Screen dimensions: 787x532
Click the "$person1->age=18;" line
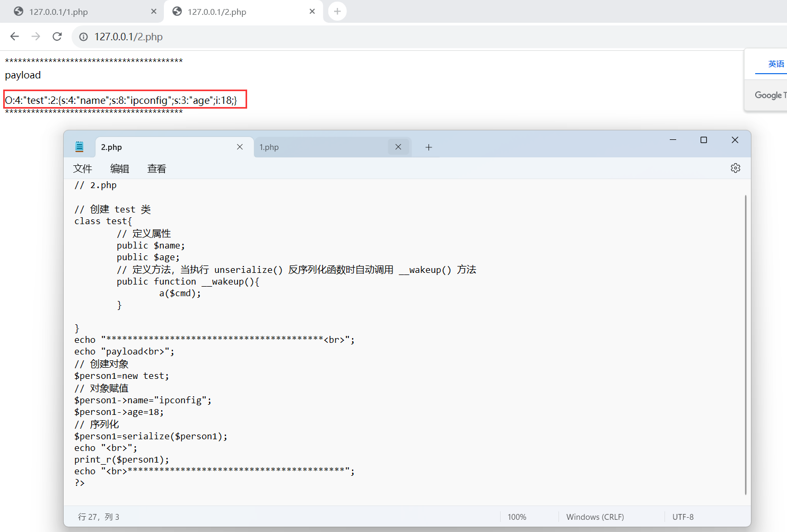119,412
